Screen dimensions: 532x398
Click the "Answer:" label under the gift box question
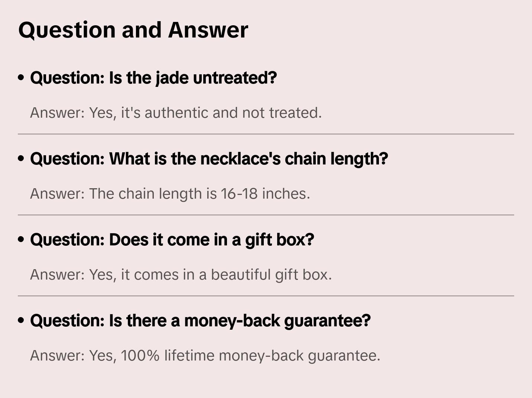point(57,275)
